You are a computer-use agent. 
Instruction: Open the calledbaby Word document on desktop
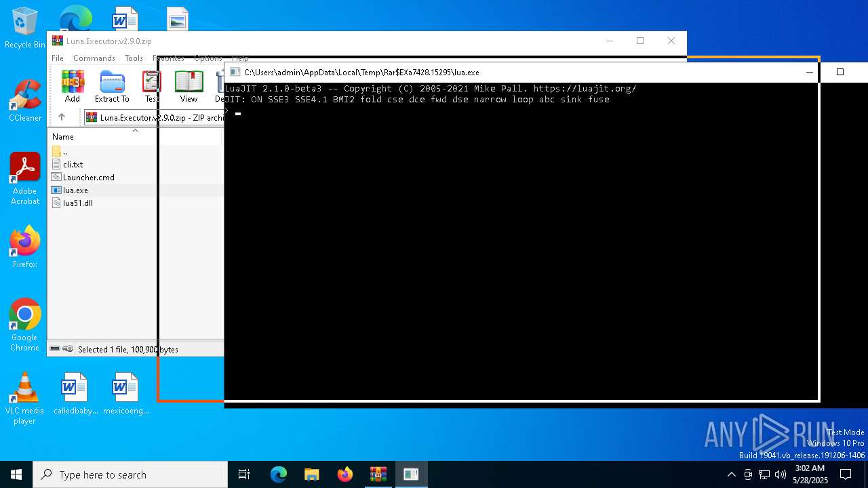coord(75,393)
